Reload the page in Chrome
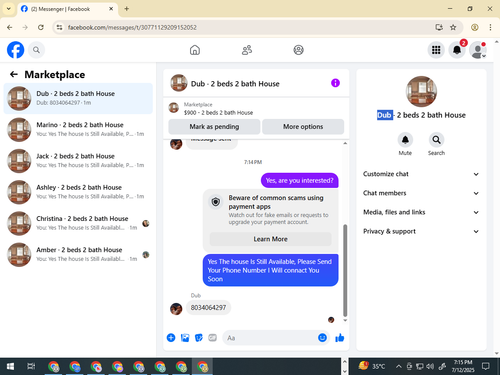The image size is (500, 375). click(41, 27)
